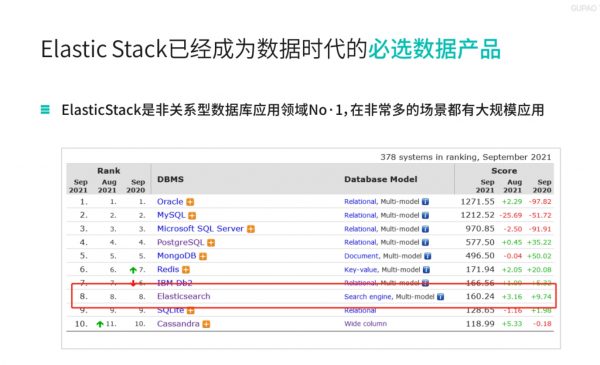600x365 pixels.
Task: Click the -51.72 change value
Action: click(x=540, y=215)
